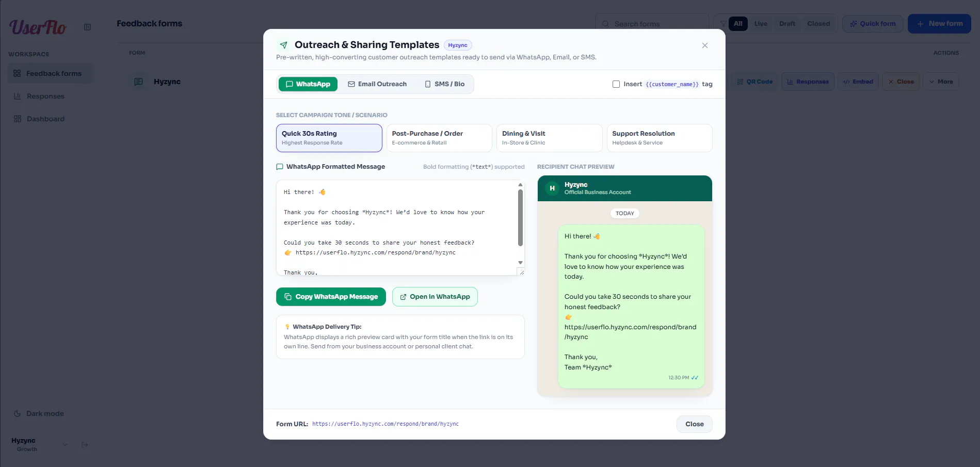Click the {{customer_name}} tag text
980x467 pixels.
click(672, 84)
